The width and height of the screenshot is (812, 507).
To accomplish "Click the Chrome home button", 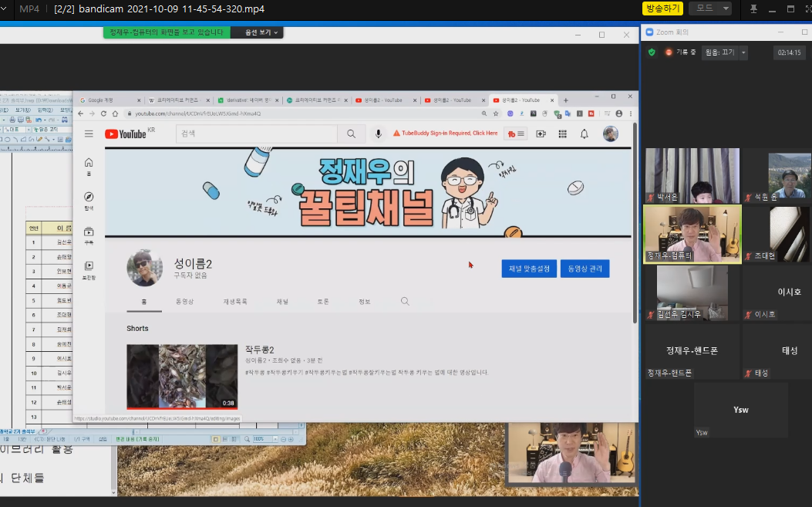I will 115,113.
